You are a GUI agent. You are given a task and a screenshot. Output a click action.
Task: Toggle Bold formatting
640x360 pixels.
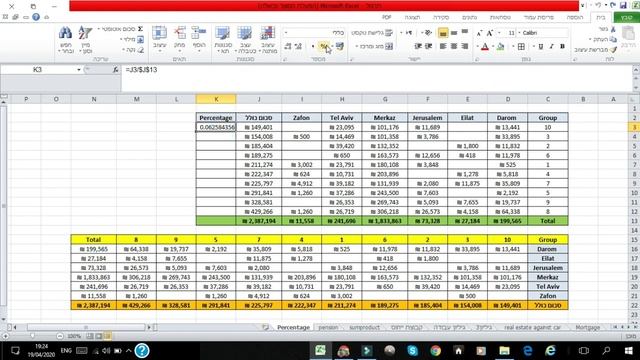tap(562, 47)
